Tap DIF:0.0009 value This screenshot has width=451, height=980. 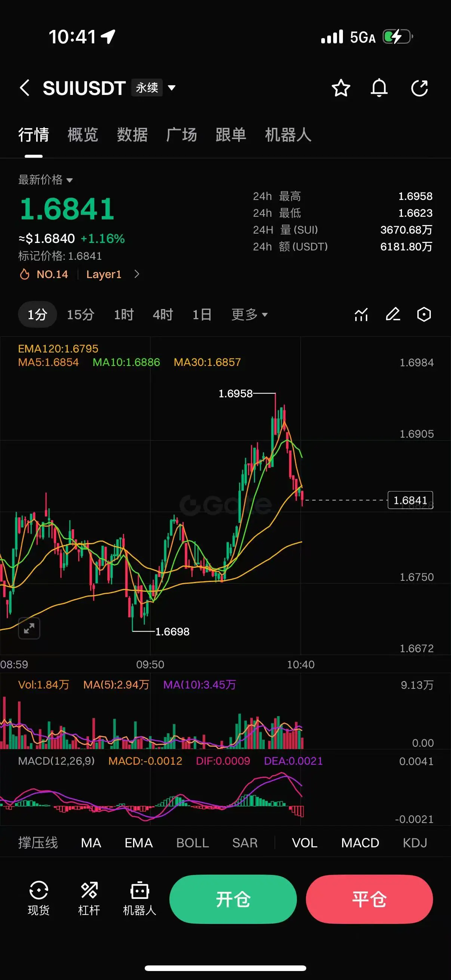pos(223,761)
